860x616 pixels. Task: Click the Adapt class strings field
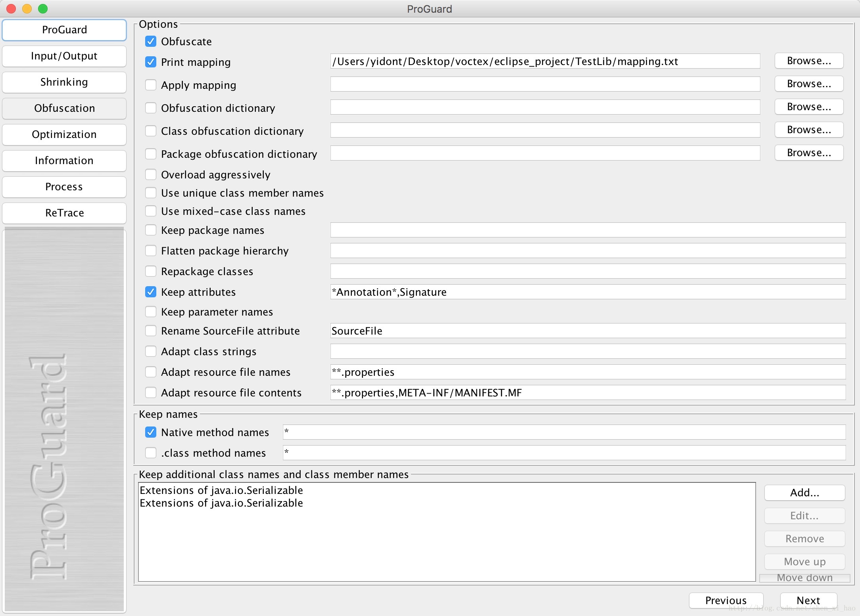(588, 351)
